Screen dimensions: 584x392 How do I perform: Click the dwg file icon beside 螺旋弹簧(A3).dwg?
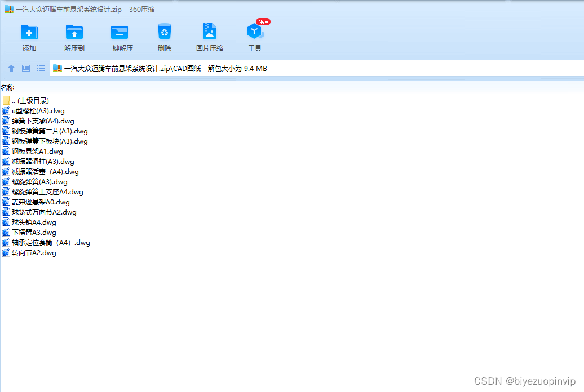coord(6,182)
